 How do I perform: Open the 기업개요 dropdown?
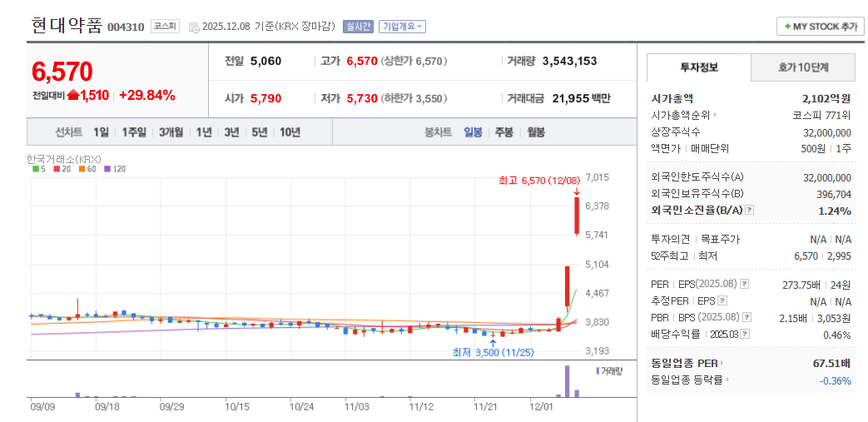(x=402, y=27)
